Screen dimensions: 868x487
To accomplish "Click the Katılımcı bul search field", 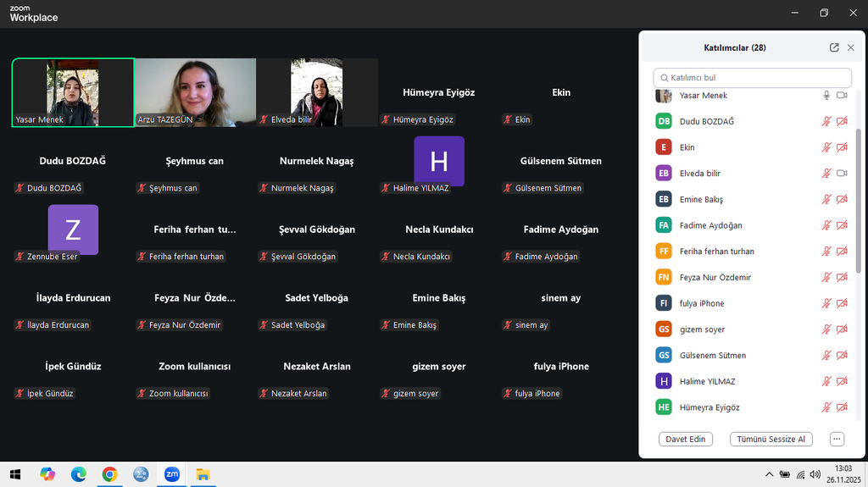I will pyautogui.click(x=752, y=78).
